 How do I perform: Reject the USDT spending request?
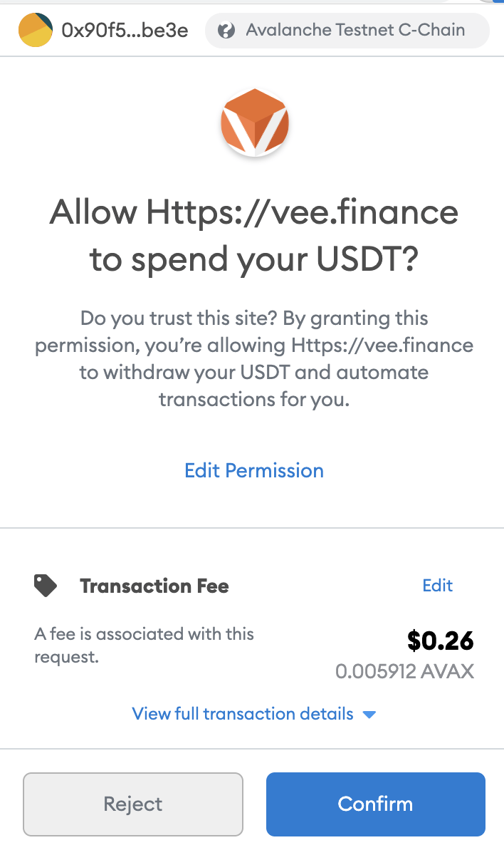133,804
